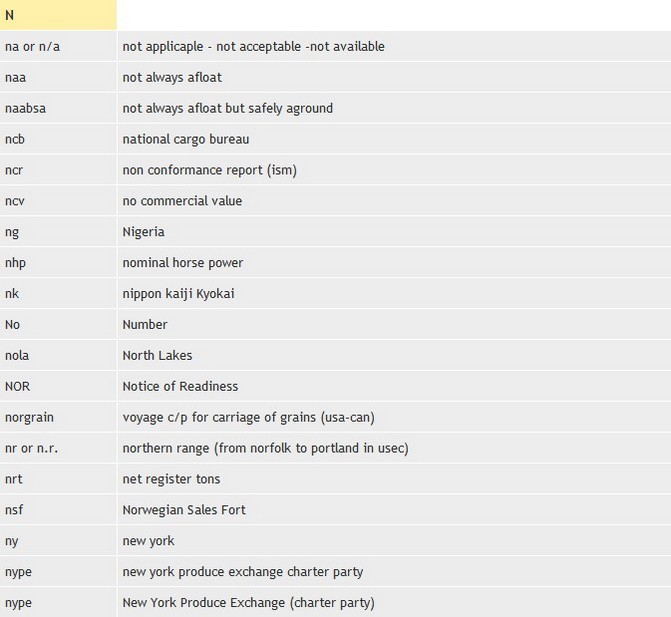671x617 pixels.
Task: Select 'New York Produce Exchange (charter party)' text
Action: tap(248, 603)
